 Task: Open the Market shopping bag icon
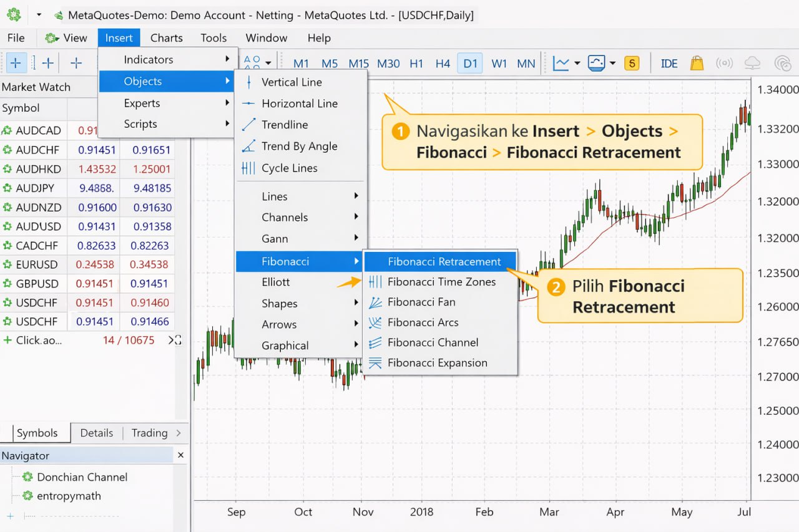click(x=697, y=63)
